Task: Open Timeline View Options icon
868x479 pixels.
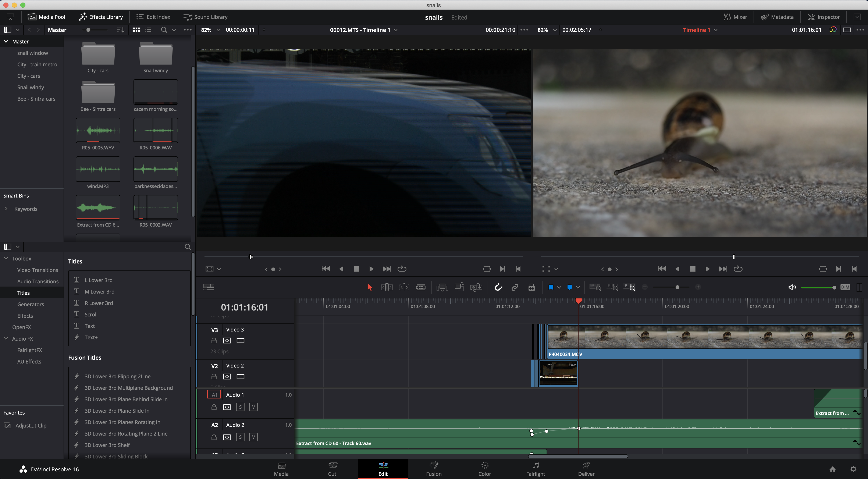Action: [209, 287]
